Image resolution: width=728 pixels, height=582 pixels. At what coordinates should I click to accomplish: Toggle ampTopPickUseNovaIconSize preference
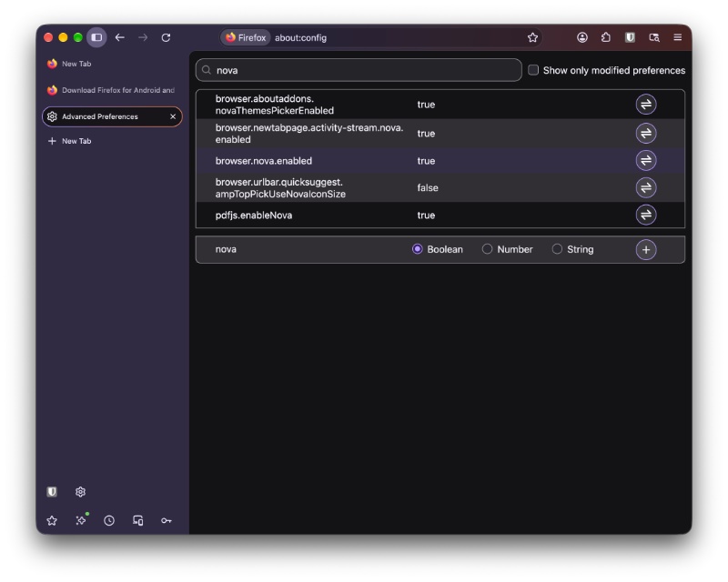point(646,188)
